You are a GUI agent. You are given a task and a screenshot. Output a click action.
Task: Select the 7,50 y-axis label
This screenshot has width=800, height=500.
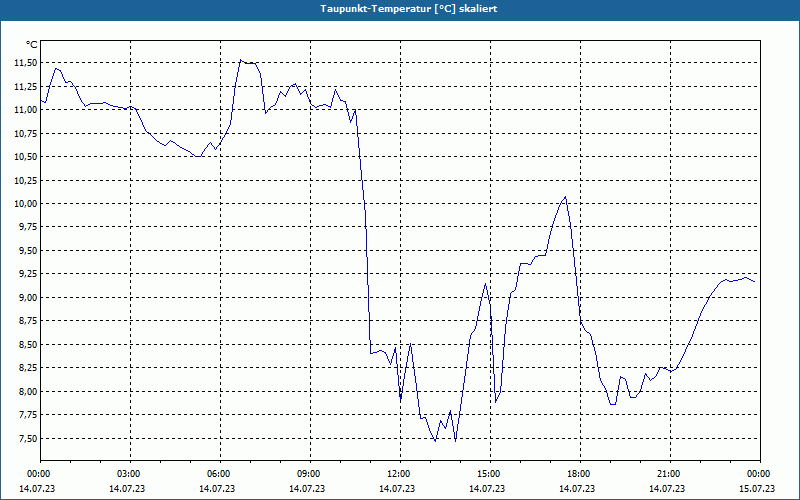pyautogui.click(x=28, y=438)
